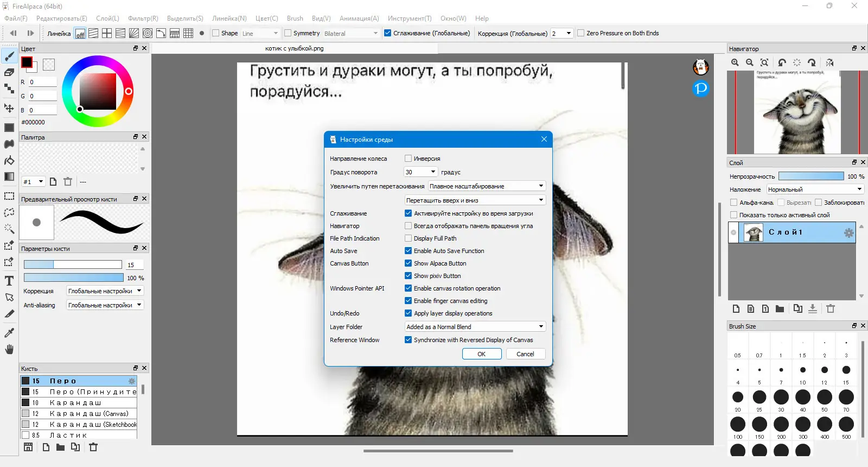Open the Наложение blend mode dropdown
The height and width of the screenshot is (467, 868).
[815, 190]
